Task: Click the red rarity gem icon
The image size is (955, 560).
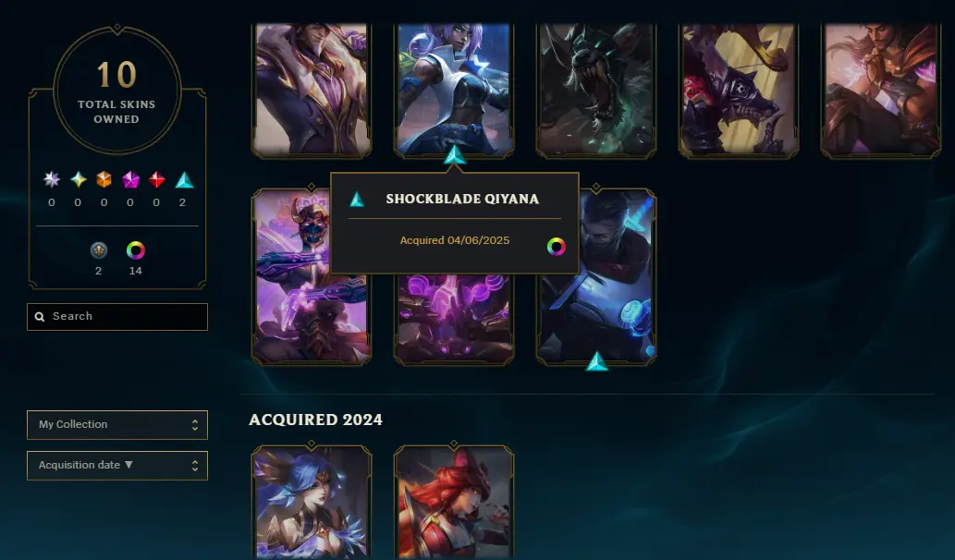Action: tap(156, 179)
